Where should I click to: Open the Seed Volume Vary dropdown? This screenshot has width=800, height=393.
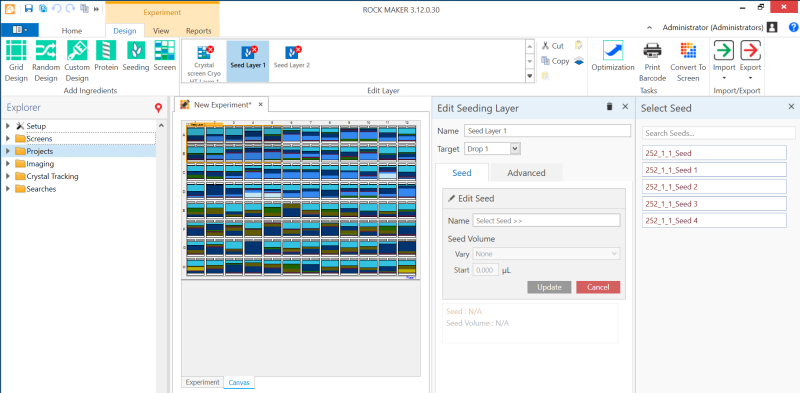pyautogui.click(x=546, y=254)
